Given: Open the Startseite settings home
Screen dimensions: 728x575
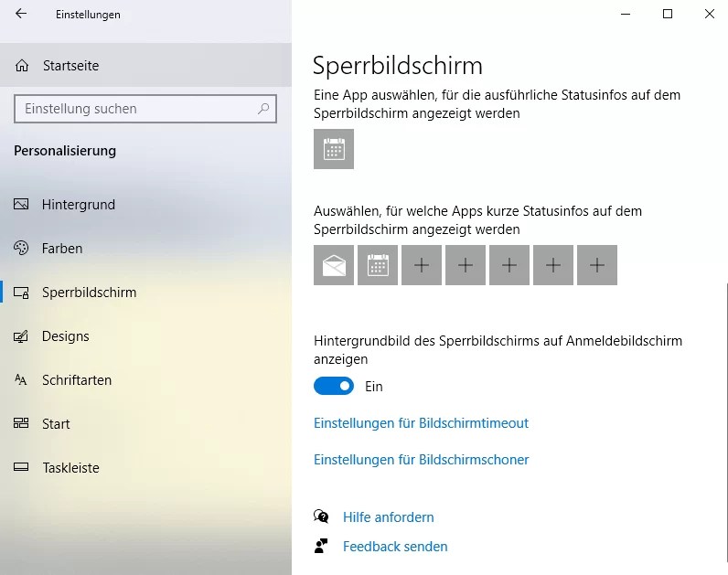Looking at the screenshot, I should [145, 66].
